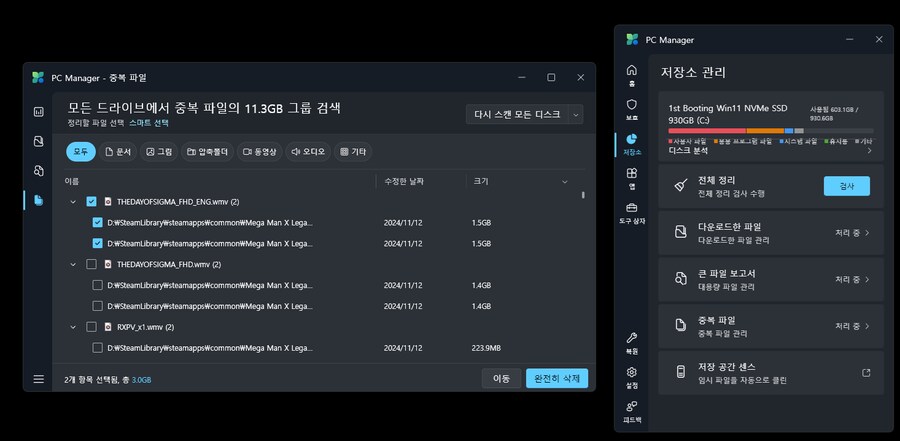Click PC Manager logo in storage window title bar
Viewport: 900px width, 441px height.
(632, 40)
